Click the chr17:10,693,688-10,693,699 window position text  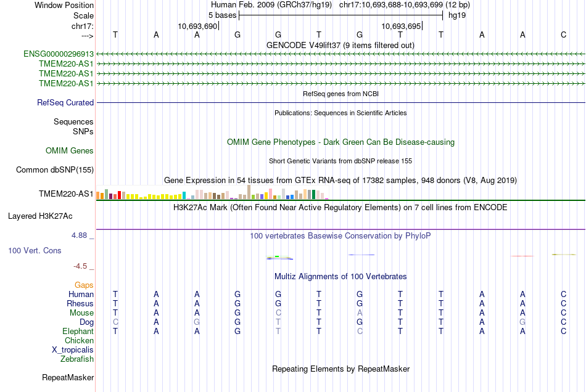click(x=405, y=5)
